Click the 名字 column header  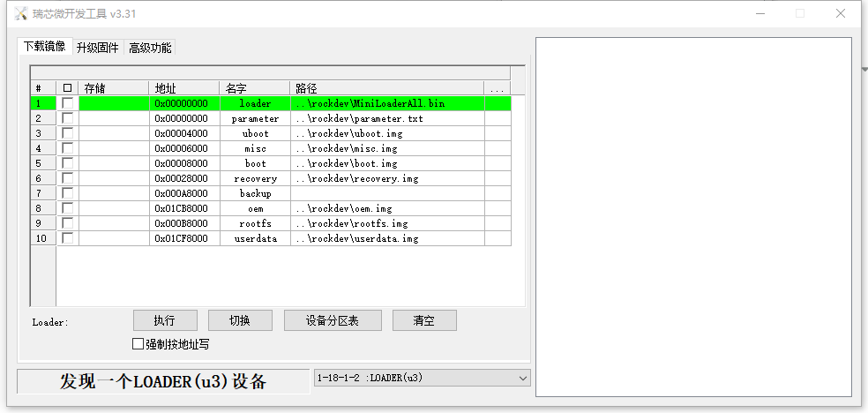255,88
